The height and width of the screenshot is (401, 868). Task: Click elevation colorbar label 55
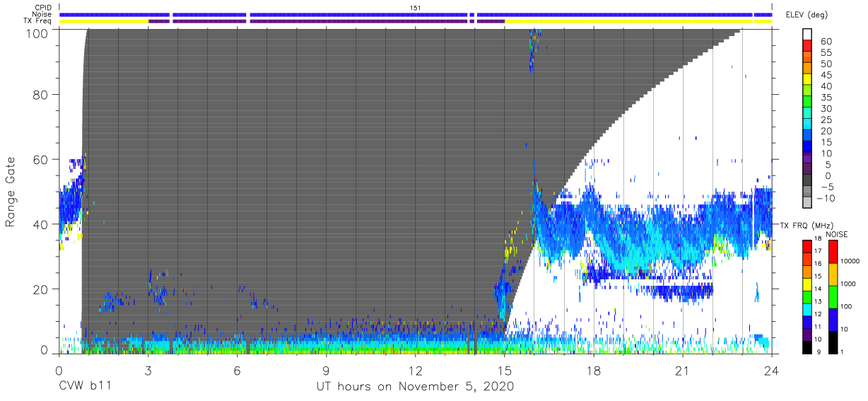pos(828,53)
